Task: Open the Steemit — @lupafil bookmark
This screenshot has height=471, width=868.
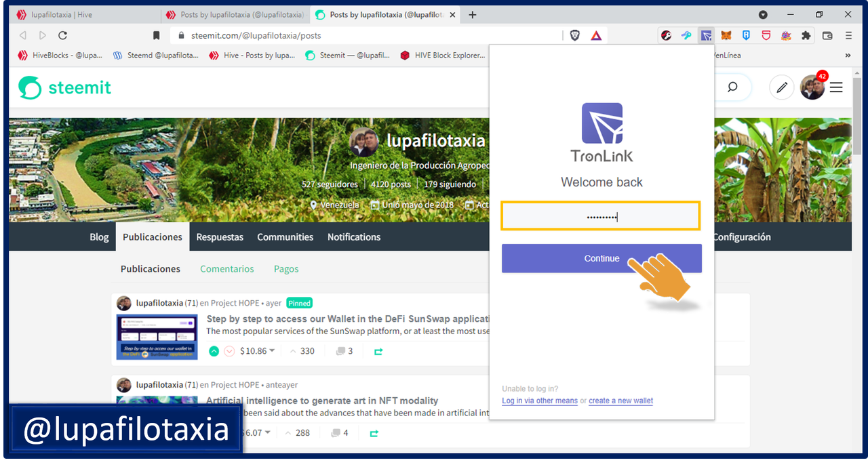Action: tap(347, 56)
